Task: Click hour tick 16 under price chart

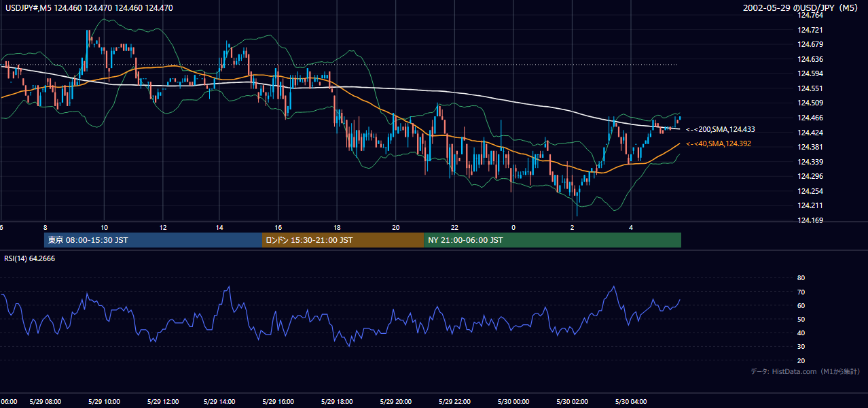Action: (278, 227)
